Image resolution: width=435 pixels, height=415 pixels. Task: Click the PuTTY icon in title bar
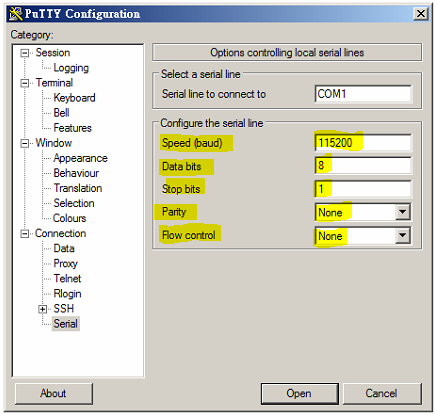(15, 14)
